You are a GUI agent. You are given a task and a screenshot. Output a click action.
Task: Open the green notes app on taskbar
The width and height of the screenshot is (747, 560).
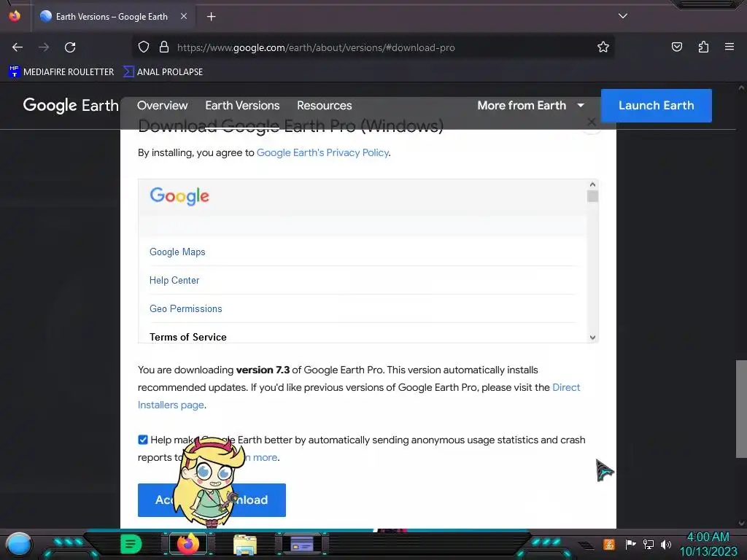tap(131, 544)
